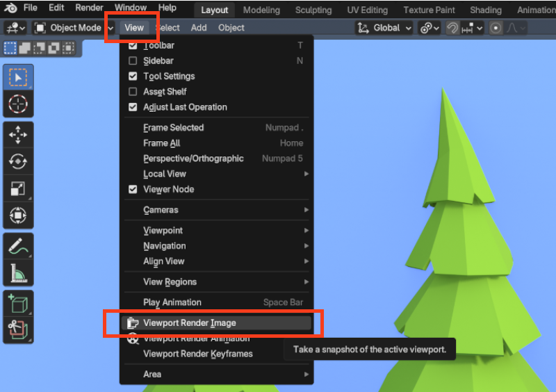Choose the Scale tool

pos(18,188)
